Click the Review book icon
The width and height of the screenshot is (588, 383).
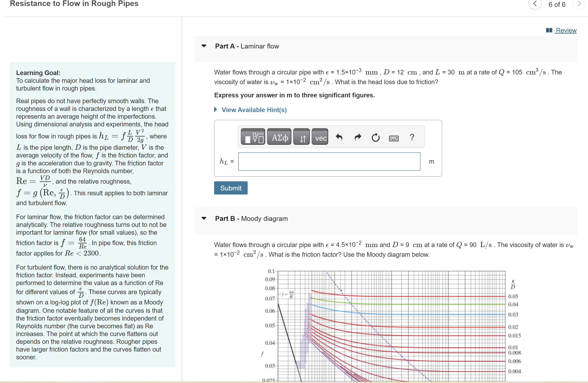click(x=549, y=30)
